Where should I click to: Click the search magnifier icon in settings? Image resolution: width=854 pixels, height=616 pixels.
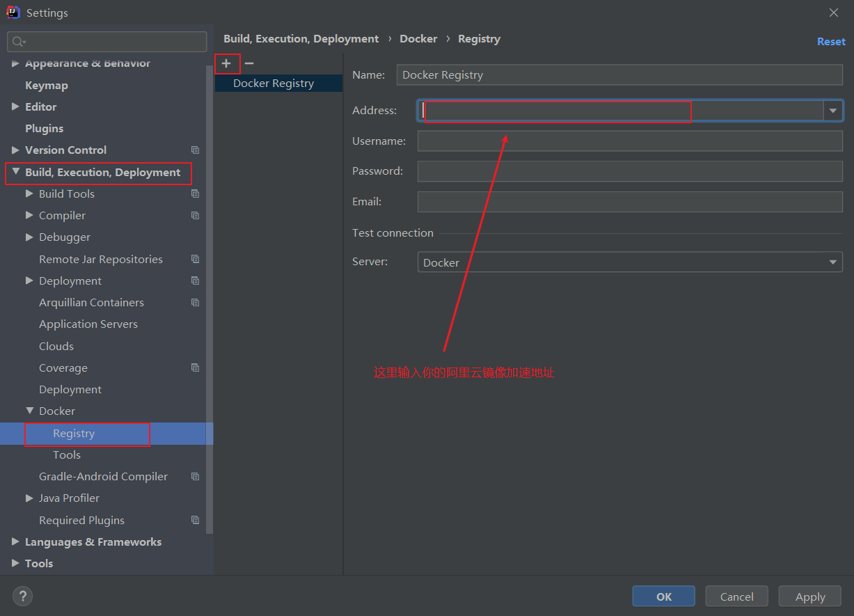(19, 42)
